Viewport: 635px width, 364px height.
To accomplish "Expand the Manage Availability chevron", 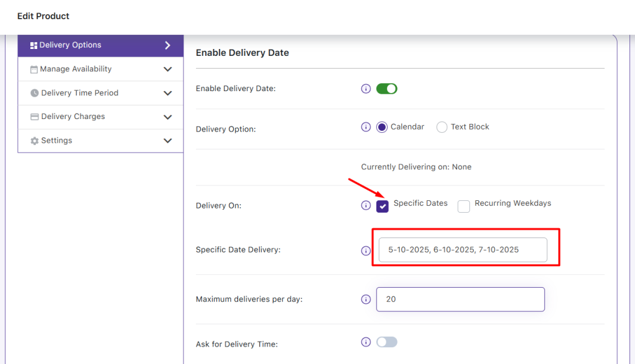I will 167,69.
